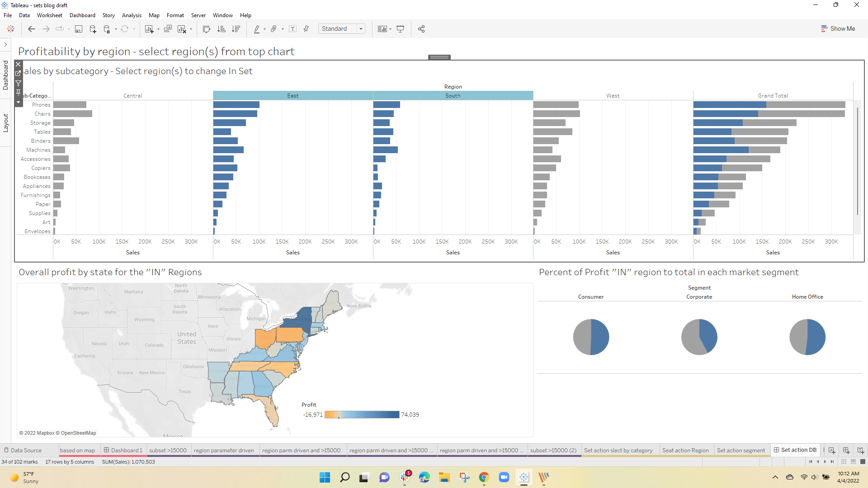Click the Profit color legend gradient
Viewport: 868px width, 488px height.
click(362, 415)
